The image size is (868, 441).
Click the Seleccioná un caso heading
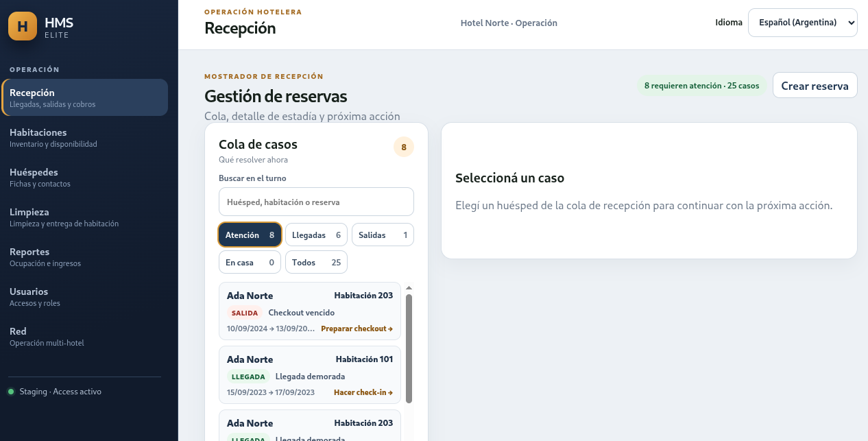(x=510, y=178)
